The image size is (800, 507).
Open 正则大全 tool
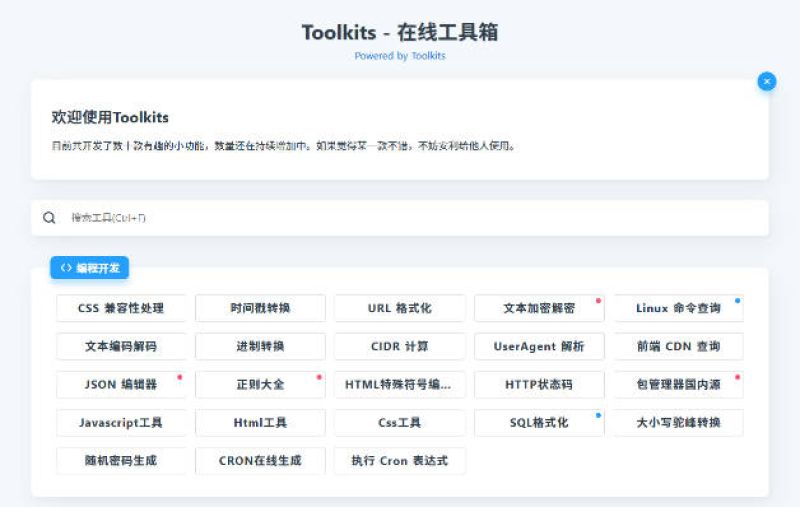click(260, 385)
